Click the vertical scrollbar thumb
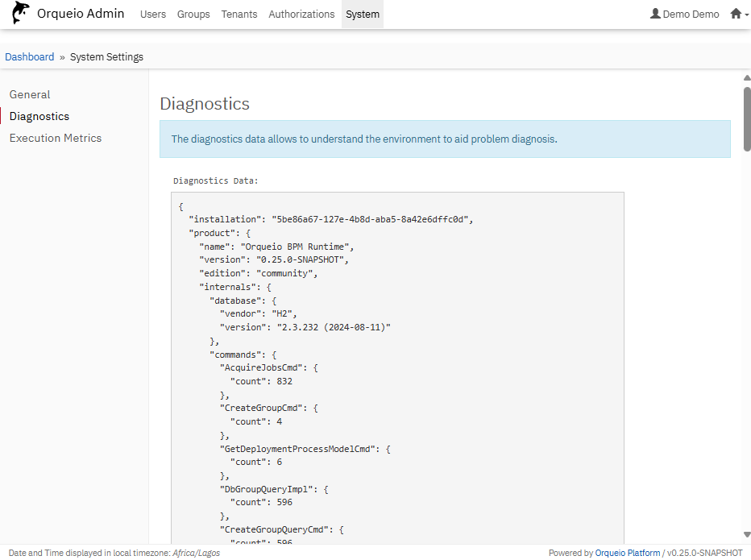This screenshot has width=751, height=560. pyautogui.click(x=746, y=118)
